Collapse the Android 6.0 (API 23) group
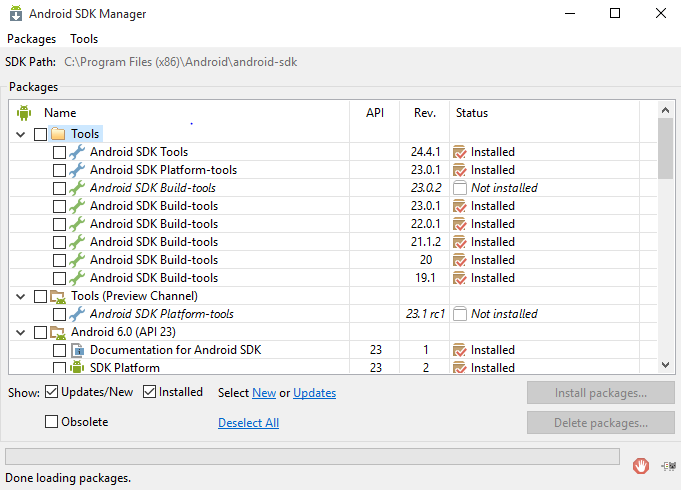The width and height of the screenshot is (681, 490). [20, 332]
